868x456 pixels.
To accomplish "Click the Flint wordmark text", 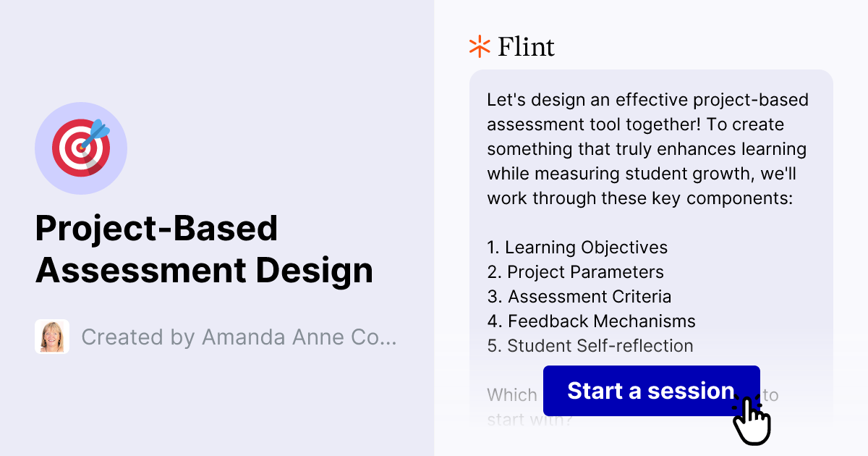I will (525, 46).
